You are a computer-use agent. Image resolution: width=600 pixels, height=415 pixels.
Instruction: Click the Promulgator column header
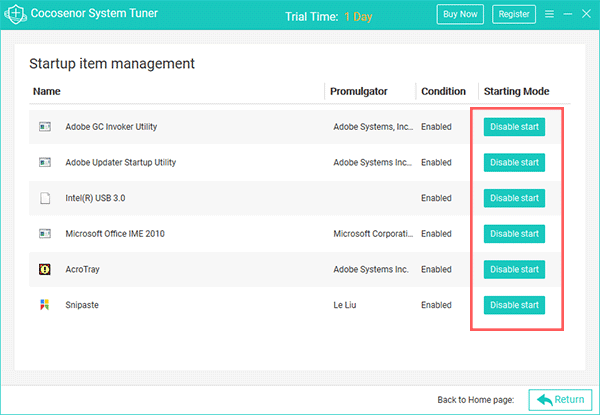click(359, 91)
